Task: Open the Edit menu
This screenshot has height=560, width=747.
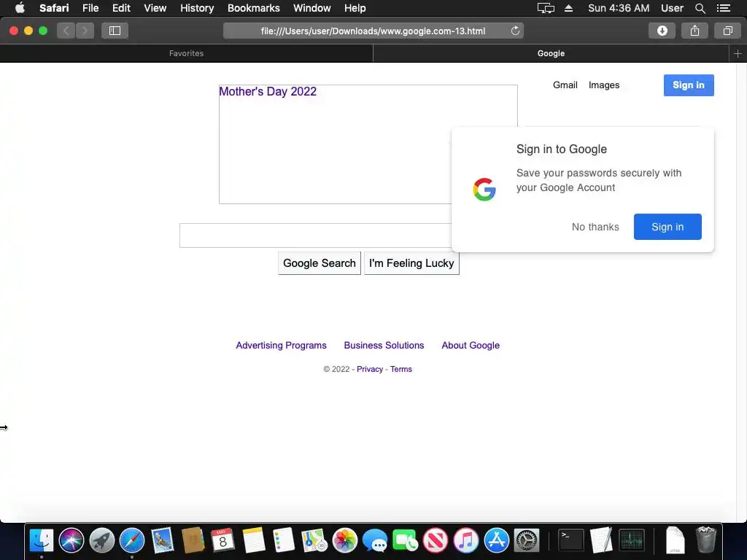Action: point(121,8)
